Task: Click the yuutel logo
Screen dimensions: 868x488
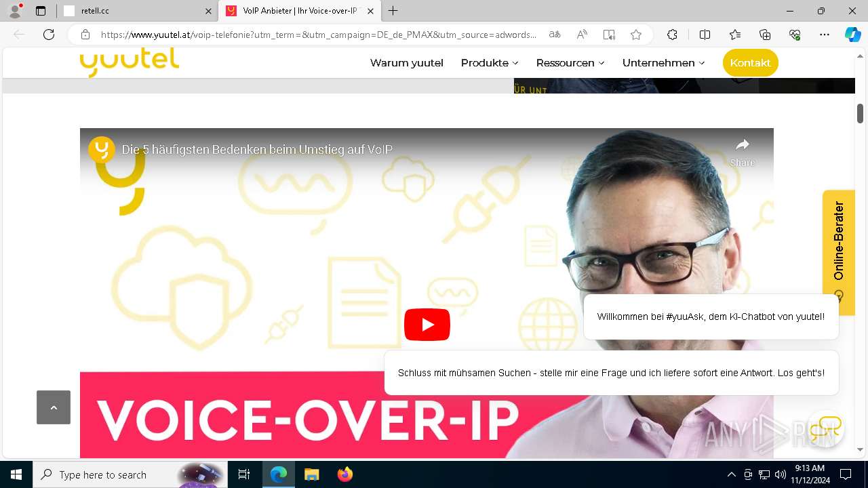Action: point(130,62)
